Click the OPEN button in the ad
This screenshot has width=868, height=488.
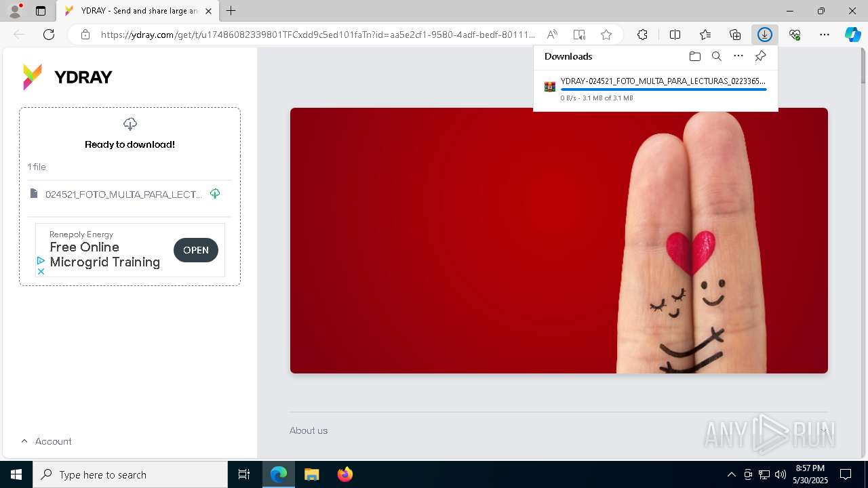[x=196, y=250]
